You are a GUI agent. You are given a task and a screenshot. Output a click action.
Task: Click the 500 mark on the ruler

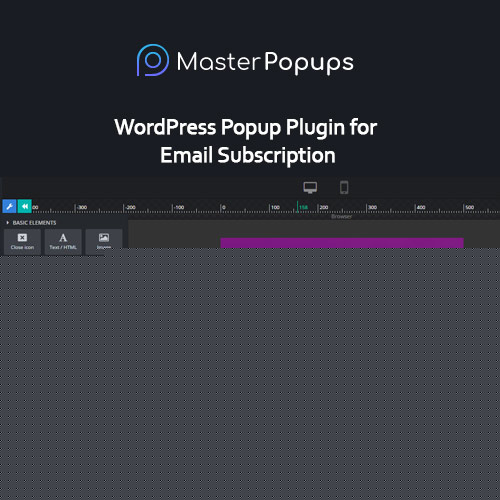click(x=469, y=207)
